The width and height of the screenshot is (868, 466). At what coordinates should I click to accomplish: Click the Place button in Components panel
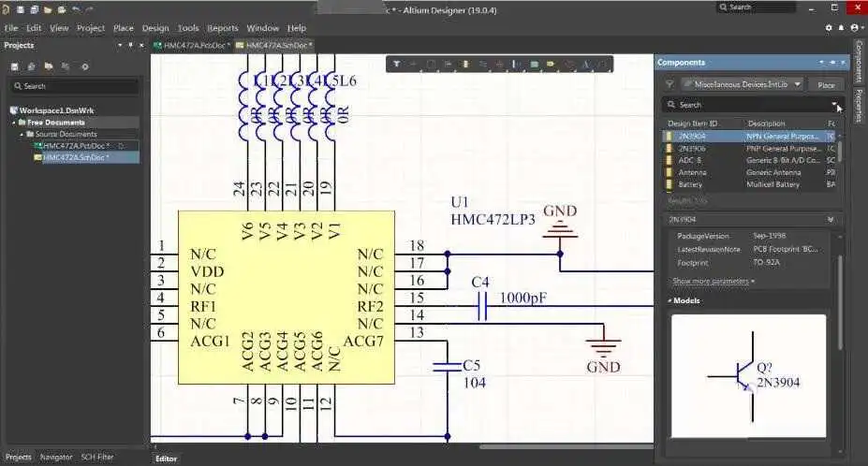point(826,84)
